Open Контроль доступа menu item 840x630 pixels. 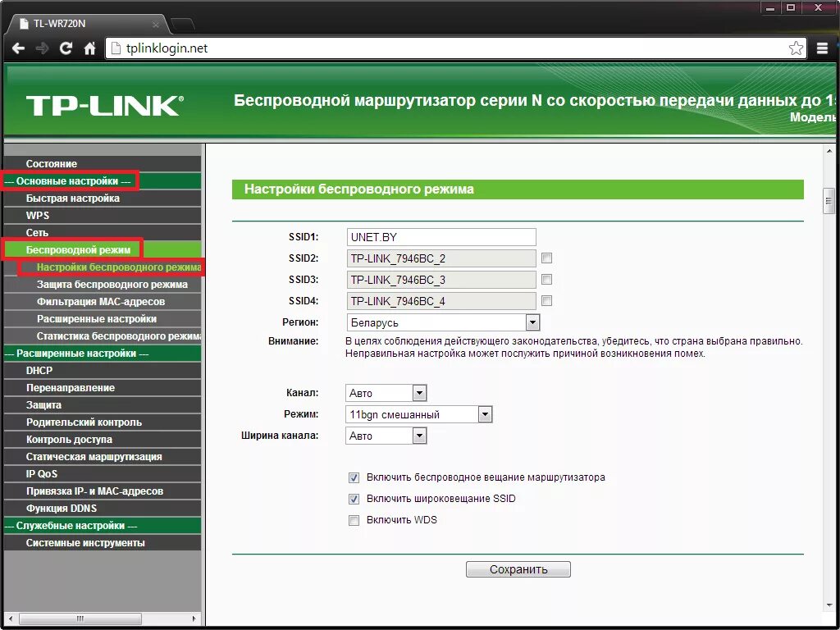click(103, 440)
